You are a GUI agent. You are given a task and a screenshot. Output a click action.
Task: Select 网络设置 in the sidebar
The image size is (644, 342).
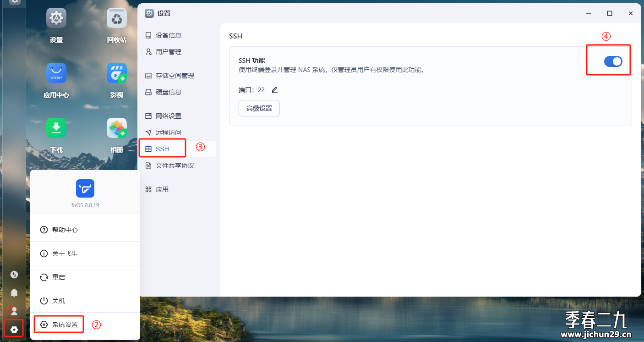(168, 116)
